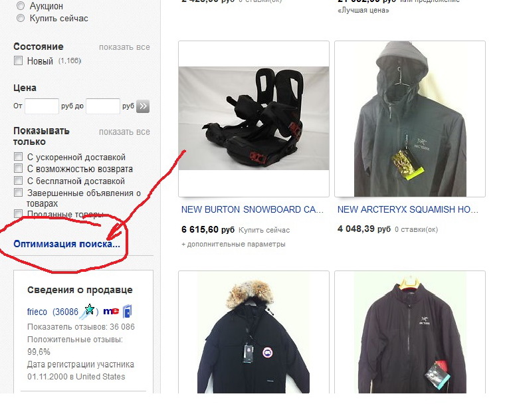Expand Состояние with показать все
The height and width of the screenshot is (420, 507).
click(x=124, y=47)
